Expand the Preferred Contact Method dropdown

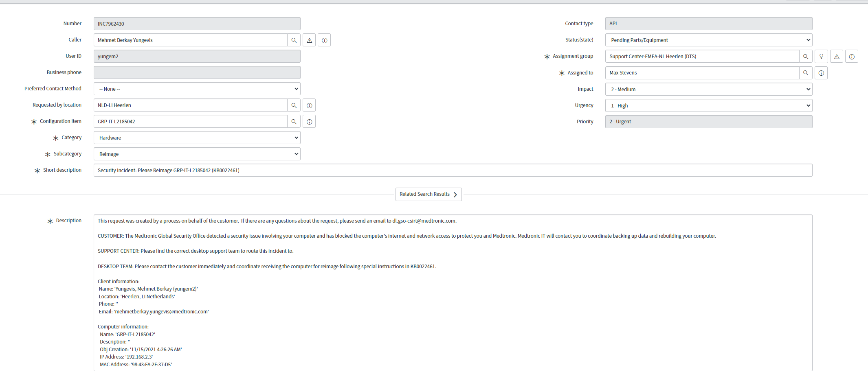pyautogui.click(x=197, y=89)
